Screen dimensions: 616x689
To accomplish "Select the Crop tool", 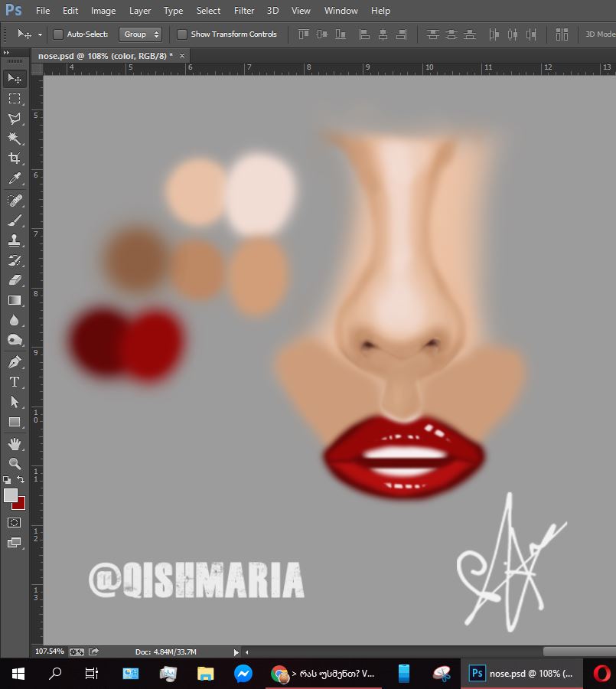I will tap(14, 158).
